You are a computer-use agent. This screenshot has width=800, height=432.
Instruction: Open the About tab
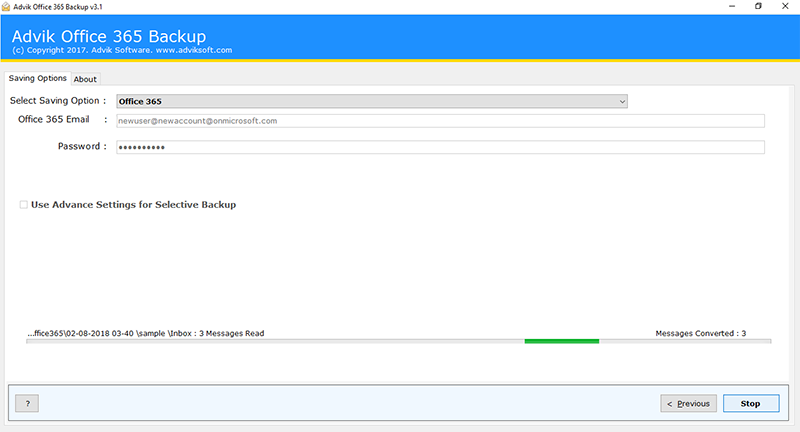[x=85, y=79]
